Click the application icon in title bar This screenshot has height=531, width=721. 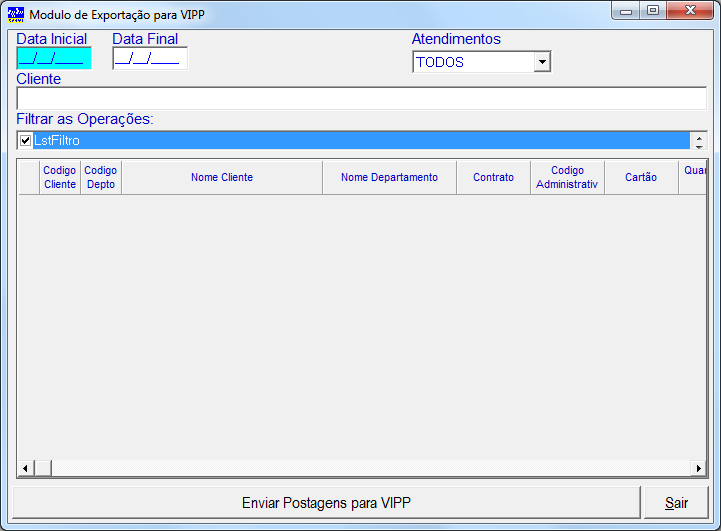pos(16,15)
